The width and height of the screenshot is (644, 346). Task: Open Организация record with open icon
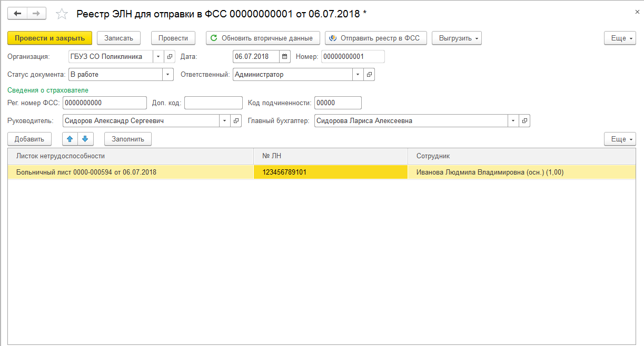170,57
